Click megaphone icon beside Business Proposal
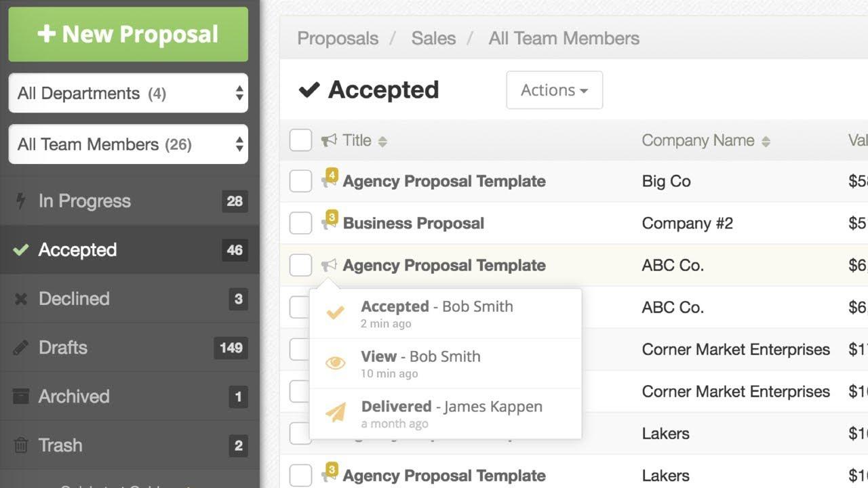868x488 pixels. (329, 223)
